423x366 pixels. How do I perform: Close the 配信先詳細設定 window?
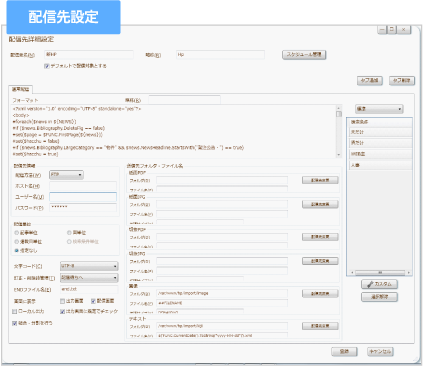(x=404, y=30)
